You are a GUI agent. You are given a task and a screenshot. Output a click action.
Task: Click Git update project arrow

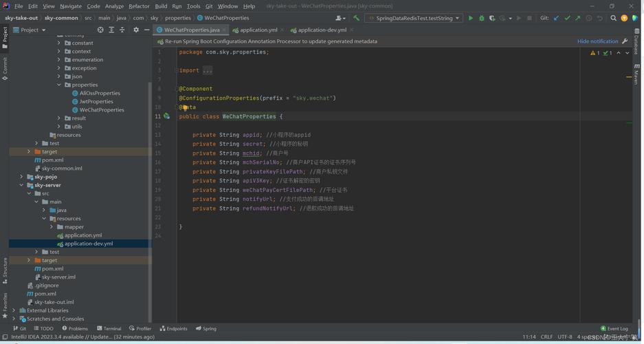556,18
